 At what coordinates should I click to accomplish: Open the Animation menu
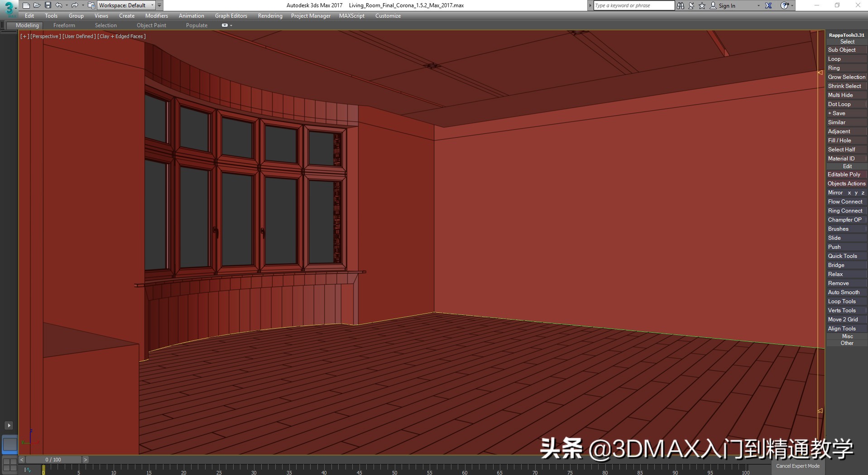(x=192, y=16)
